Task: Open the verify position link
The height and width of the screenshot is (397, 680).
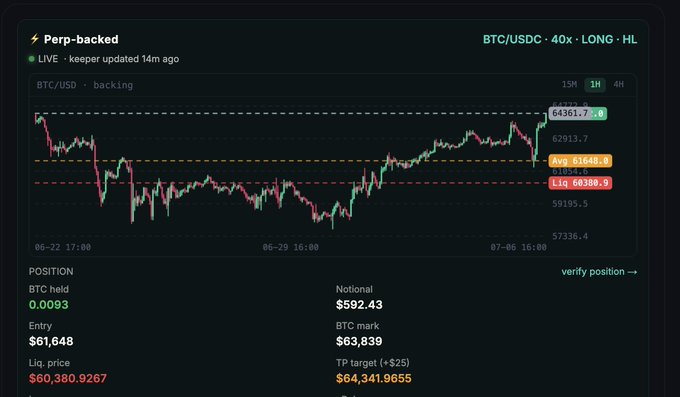Action: pyautogui.click(x=599, y=272)
